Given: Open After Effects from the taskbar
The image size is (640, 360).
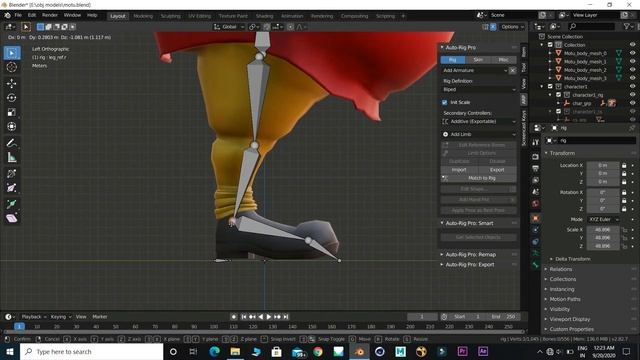Looking at the screenshot, I should [483, 351].
